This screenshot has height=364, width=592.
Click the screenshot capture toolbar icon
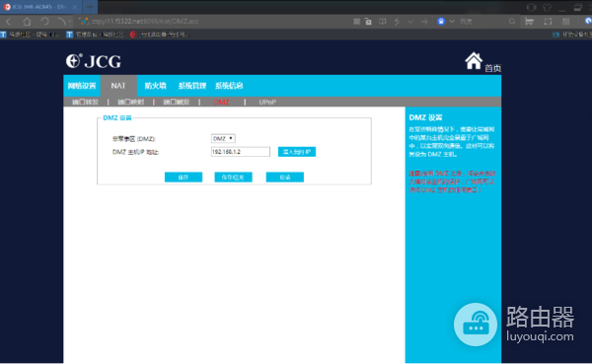tap(548, 22)
